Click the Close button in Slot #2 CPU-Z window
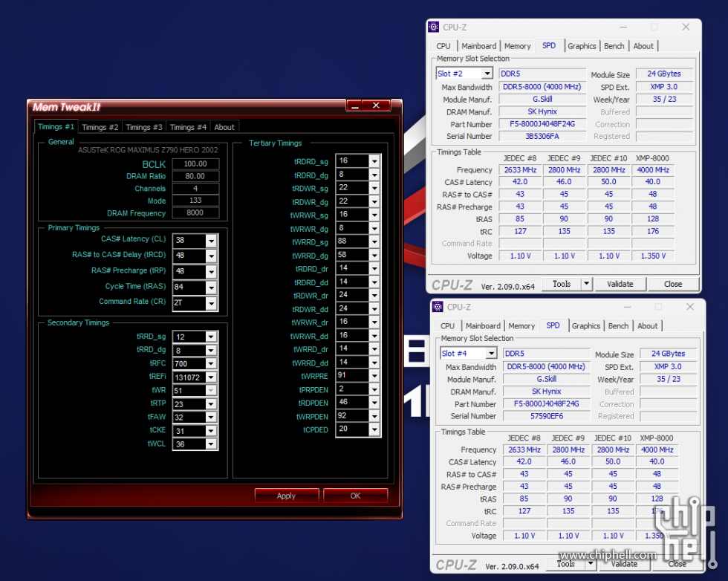Viewport: 728px width, 581px height. (x=673, y=284)
